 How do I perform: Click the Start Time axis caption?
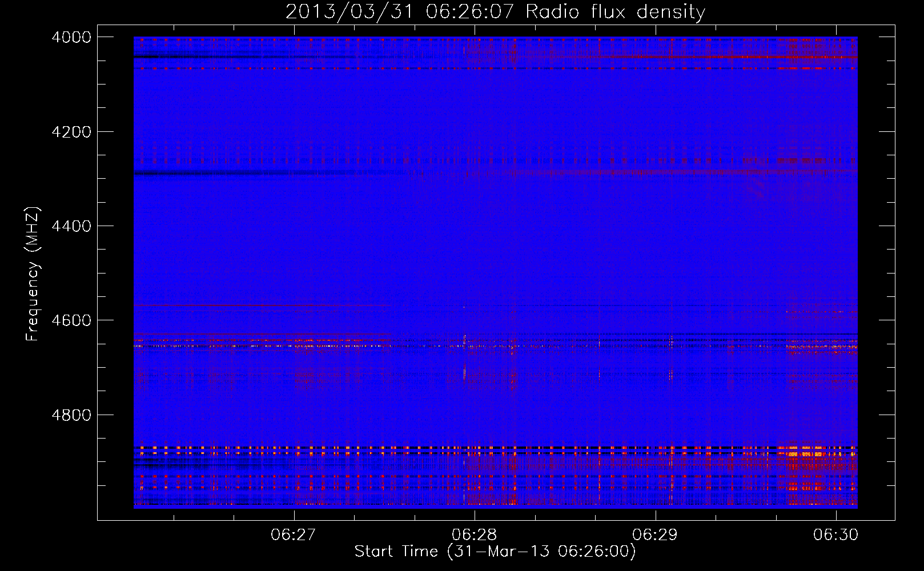coord(495,552)
